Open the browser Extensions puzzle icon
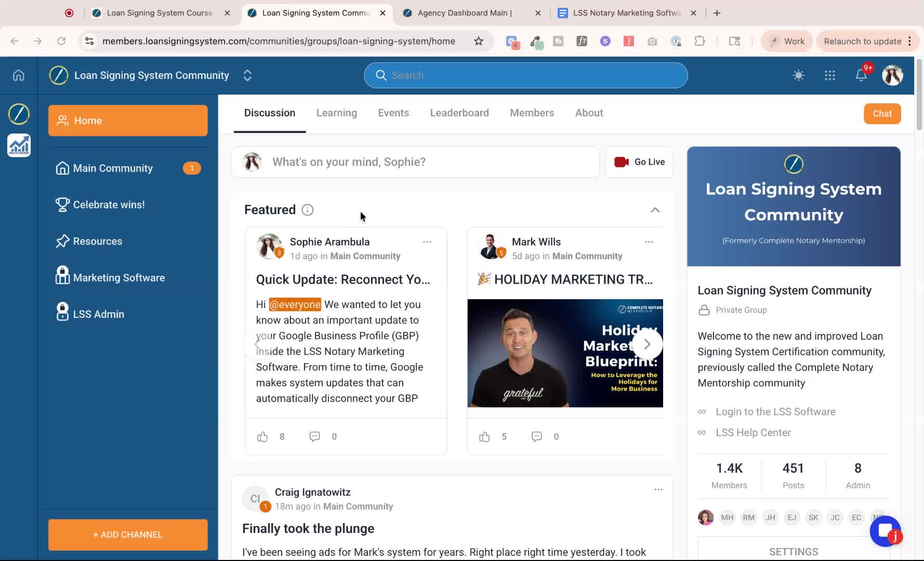The height and width of the screenshot is (561, 924). tap(699, 41)
